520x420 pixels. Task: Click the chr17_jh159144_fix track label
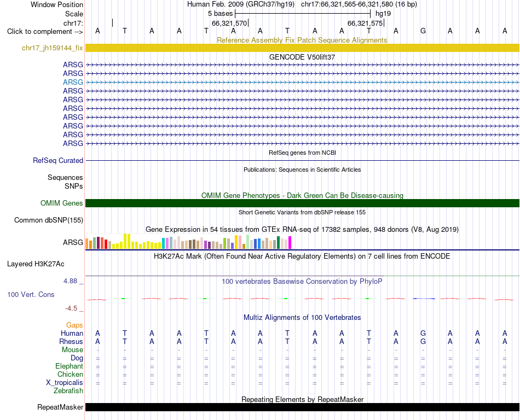click(52, 48)
